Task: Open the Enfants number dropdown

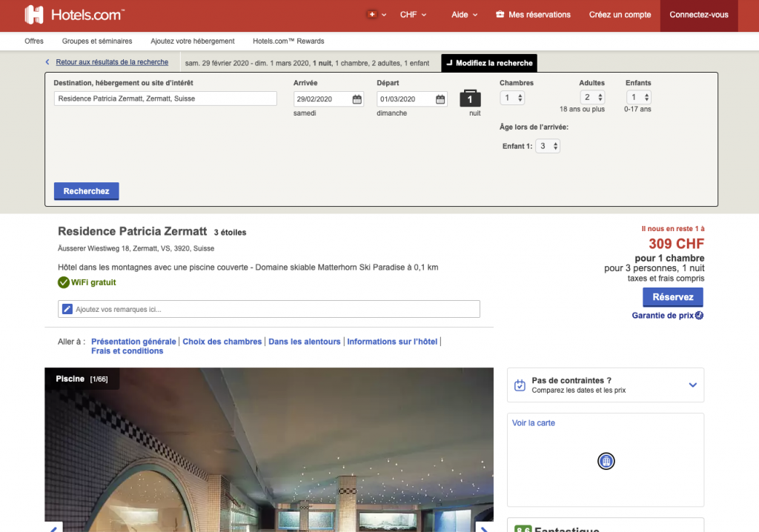Action: pyautogui.click(x=638, y=97)
